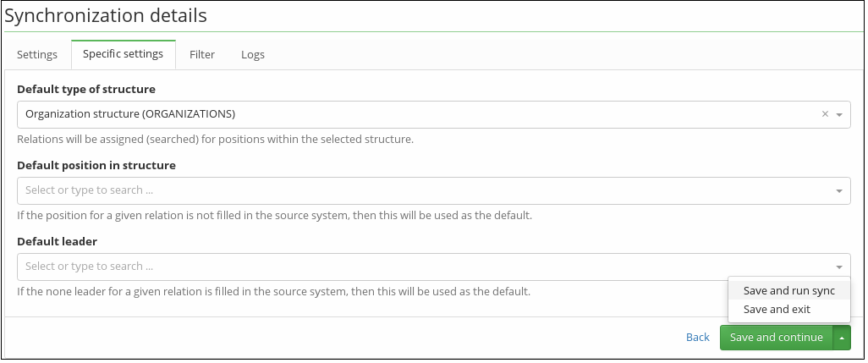868x363 pixels.
Task: Open the Filter tab
Action: coord(202,55)
